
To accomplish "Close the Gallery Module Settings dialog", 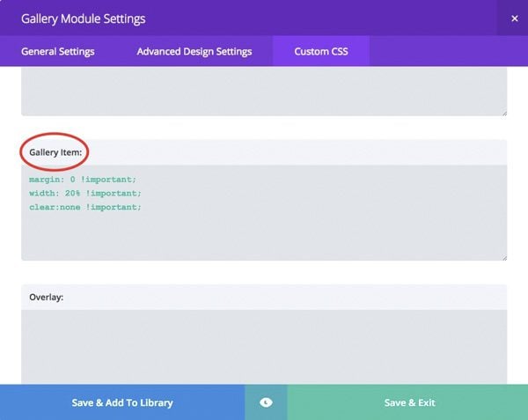I will 514,18.
